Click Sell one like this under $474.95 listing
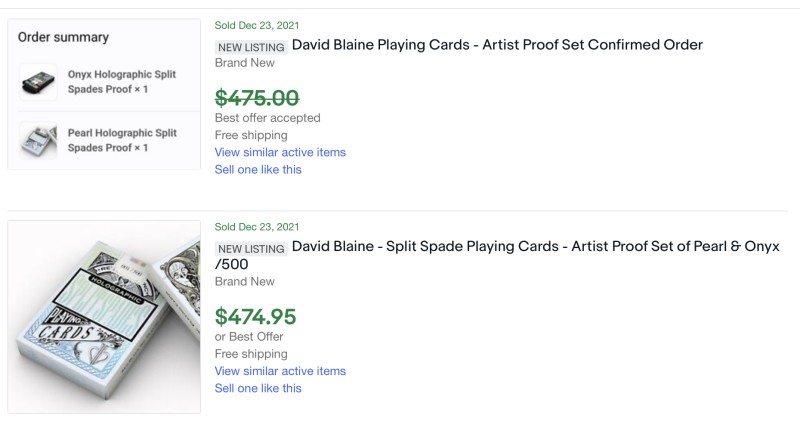The width and height of the screenshot is (800, 425). point(258,388)
